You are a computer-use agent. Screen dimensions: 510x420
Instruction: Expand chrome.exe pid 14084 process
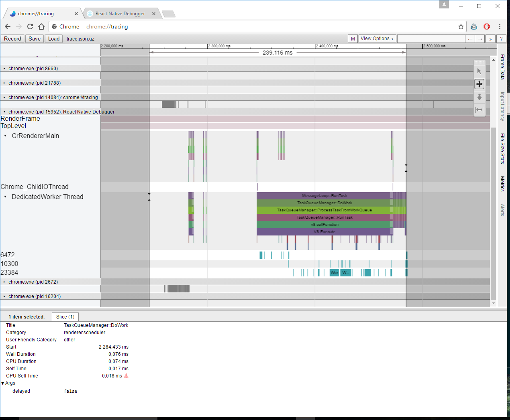pos(4,97)
